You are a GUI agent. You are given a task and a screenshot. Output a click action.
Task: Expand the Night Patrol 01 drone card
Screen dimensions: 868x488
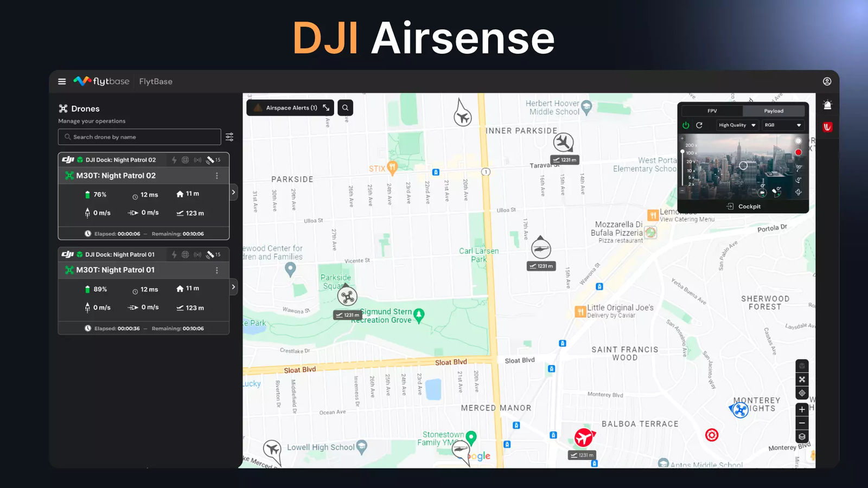tap(233, 287)
